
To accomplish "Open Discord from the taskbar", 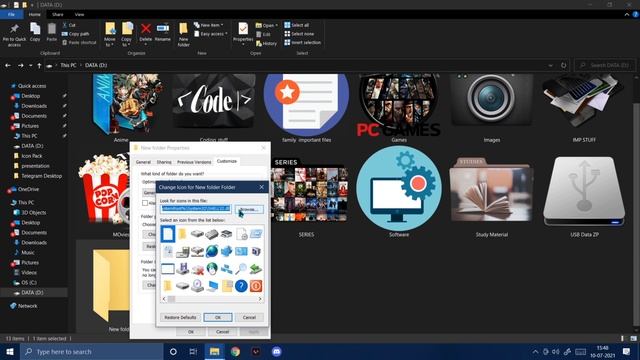I will [276, 351].
